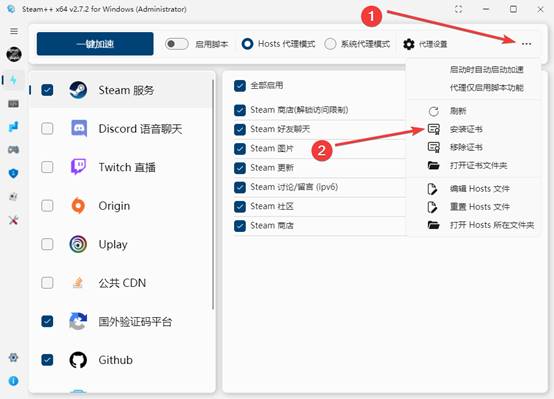Uncheck the 国外验证码平台 checkbox
The width and height of the screenshot is (554, 399).
pyautogui.click(x=47, y=321)
